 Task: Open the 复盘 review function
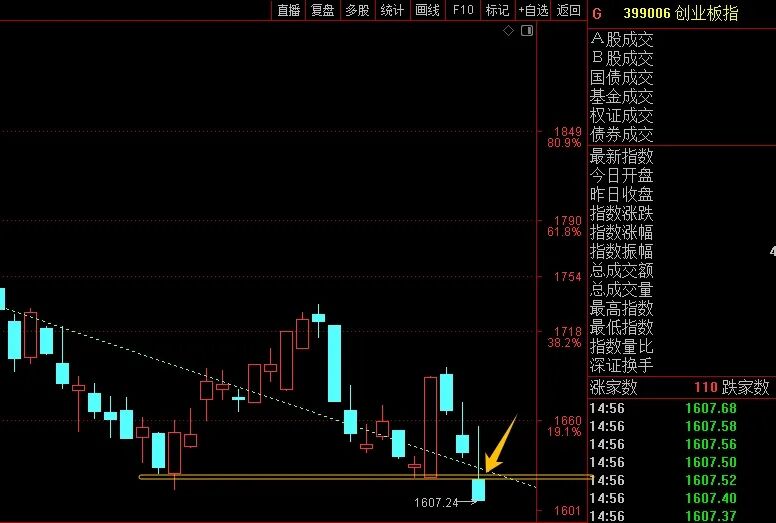point(323,10)
